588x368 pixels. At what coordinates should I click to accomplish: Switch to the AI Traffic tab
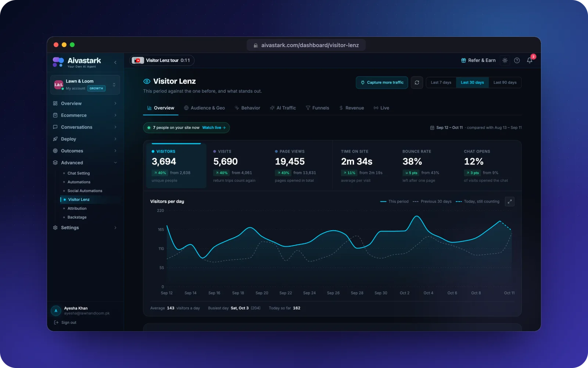point(283,108)
